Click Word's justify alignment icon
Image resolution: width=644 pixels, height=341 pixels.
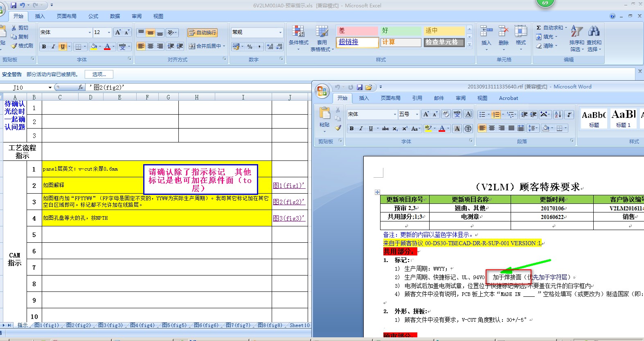(x=511, y=129)
